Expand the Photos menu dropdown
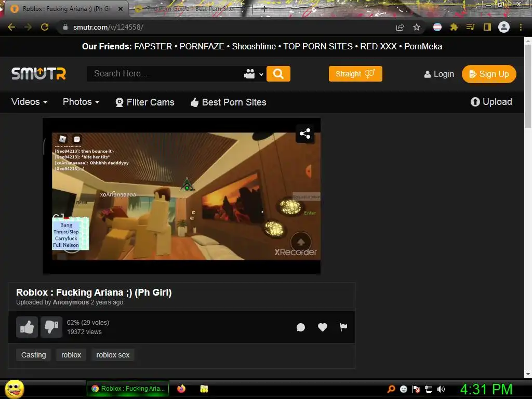This screenshot has height=399, width=532. 81,102
